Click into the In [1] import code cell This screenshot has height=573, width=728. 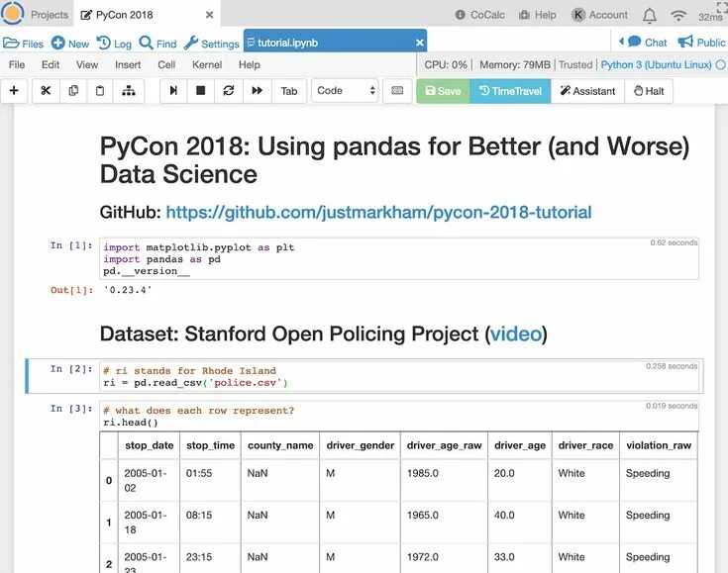399,259
